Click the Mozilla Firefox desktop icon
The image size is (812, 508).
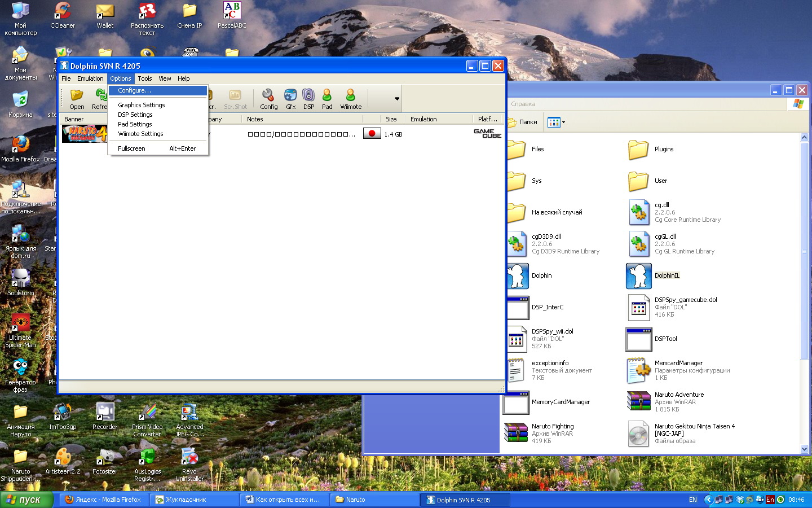point(20,149)
